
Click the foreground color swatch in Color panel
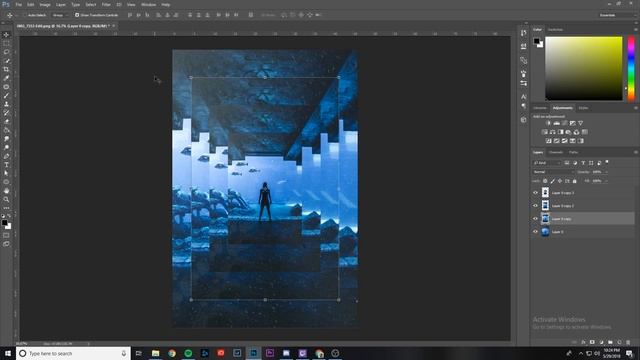point(536,41)
